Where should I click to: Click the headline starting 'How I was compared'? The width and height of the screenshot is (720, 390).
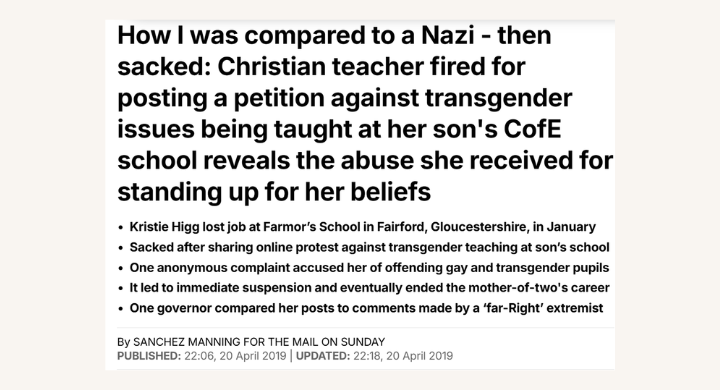pos(365,113)
